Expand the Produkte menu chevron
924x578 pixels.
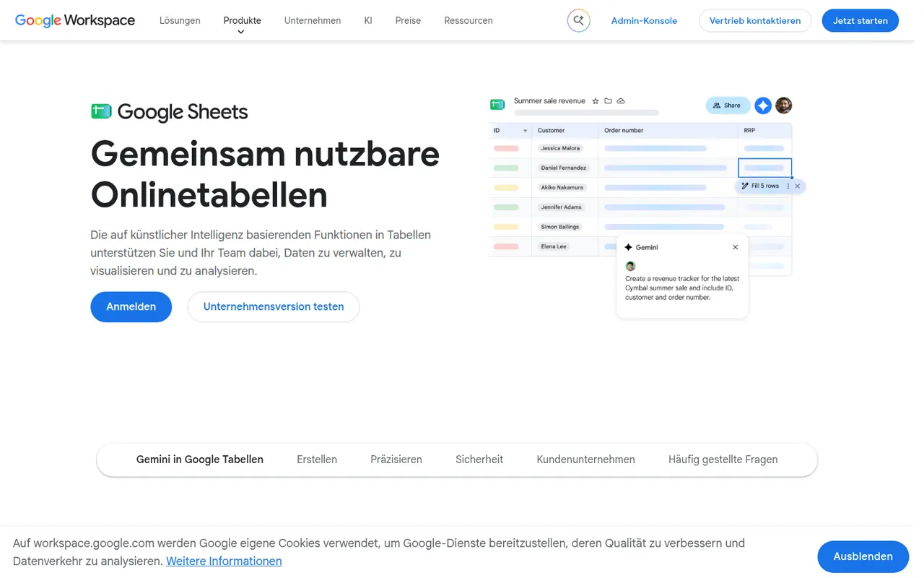pyautogui.click(x=241, y=32)
